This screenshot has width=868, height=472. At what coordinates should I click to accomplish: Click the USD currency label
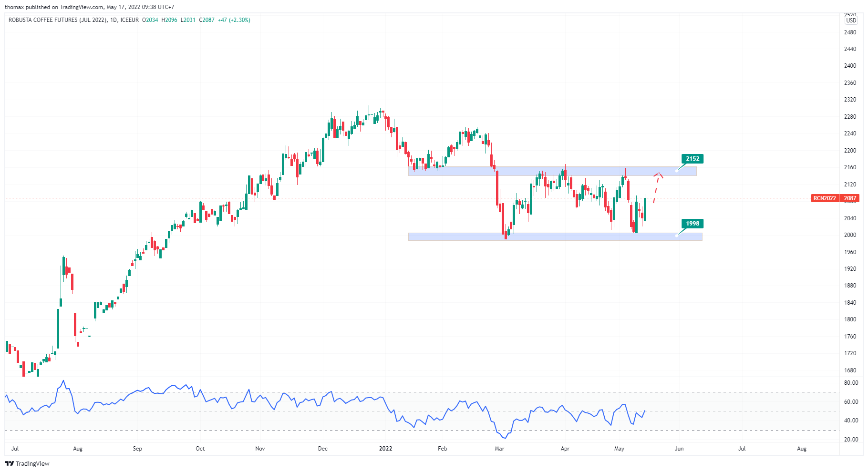(851, 21)
